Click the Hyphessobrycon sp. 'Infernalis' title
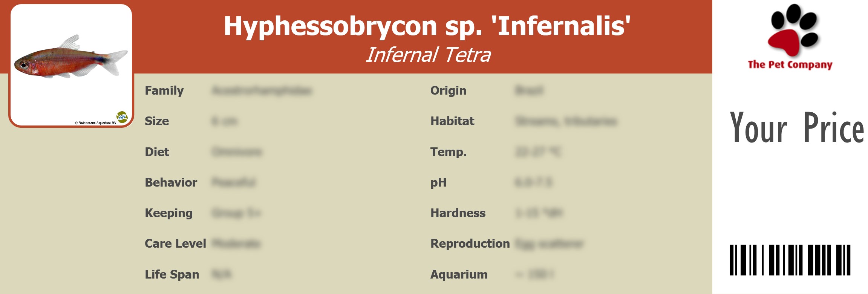 tap(427, 26)
